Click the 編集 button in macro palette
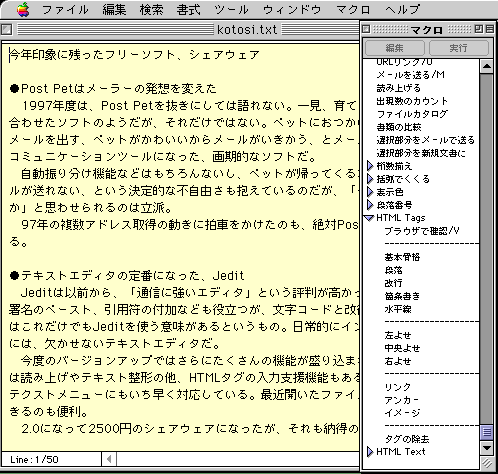The image size is (498, 474). tap(395, 48)
